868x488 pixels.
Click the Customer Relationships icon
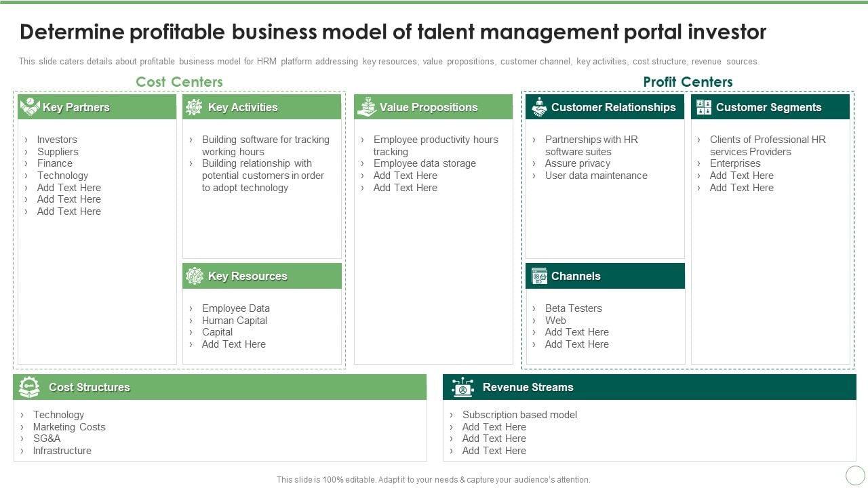point(539,106)
